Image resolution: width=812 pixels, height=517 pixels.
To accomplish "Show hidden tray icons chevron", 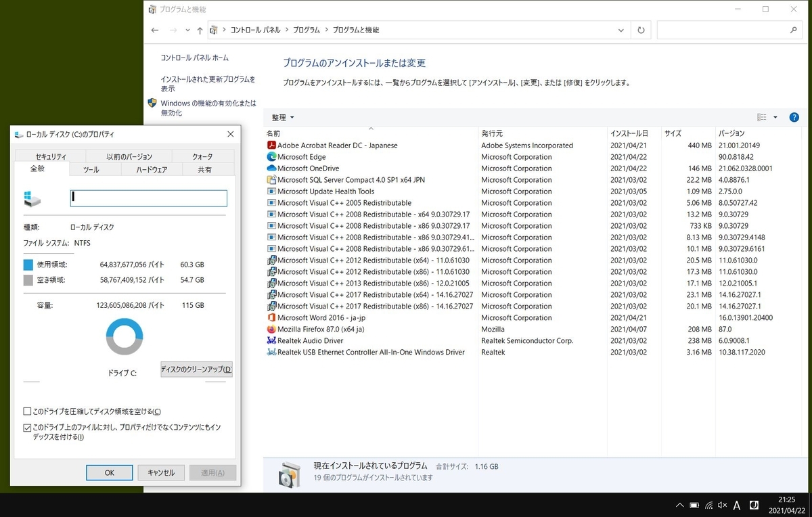I will [x=679, y=505].
